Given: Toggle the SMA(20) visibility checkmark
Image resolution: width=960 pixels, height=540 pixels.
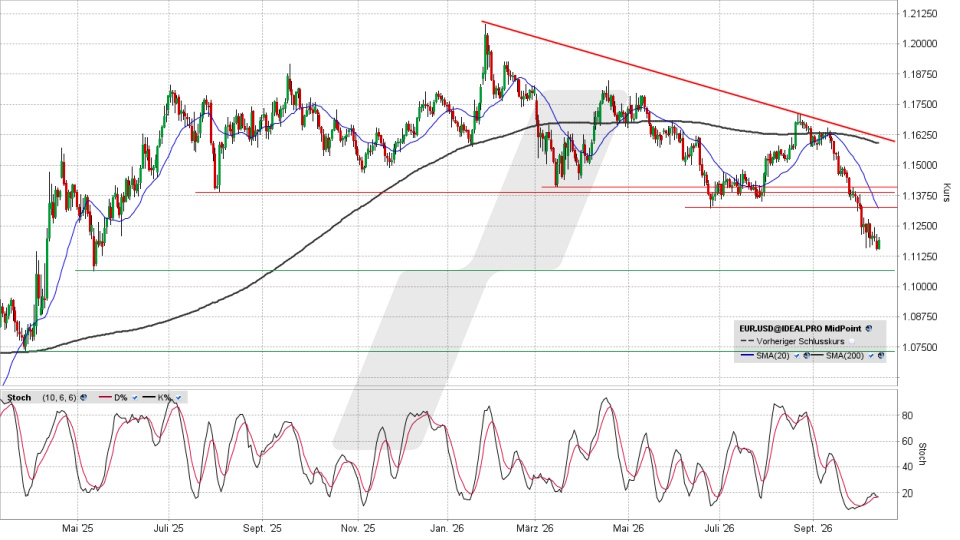Looking at the screenshot, I should point(797,356).
